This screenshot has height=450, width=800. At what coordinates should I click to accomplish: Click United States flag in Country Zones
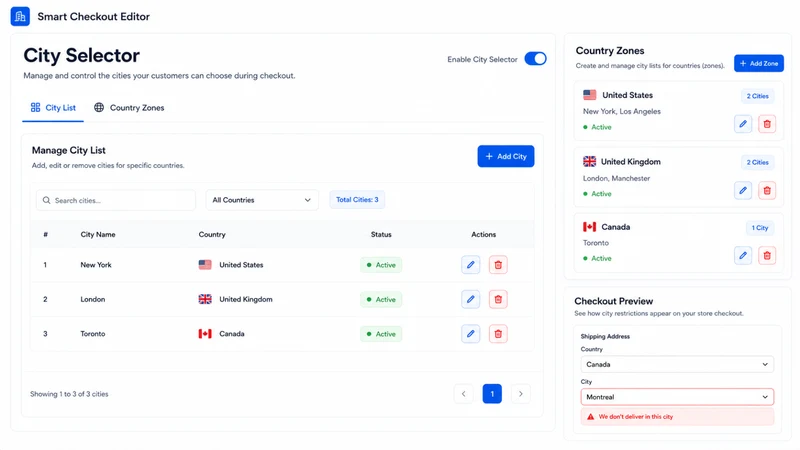[x=589, y=95]
